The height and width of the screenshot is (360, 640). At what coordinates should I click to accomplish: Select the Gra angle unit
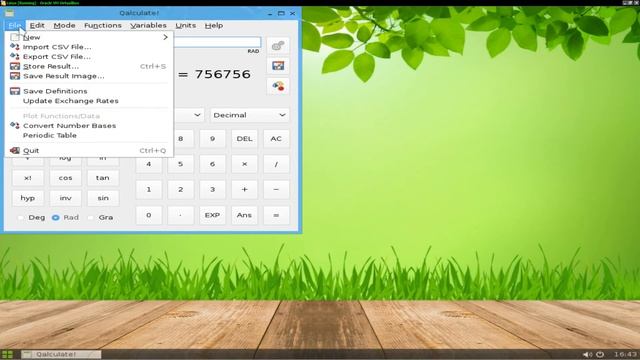coord(101,218)
